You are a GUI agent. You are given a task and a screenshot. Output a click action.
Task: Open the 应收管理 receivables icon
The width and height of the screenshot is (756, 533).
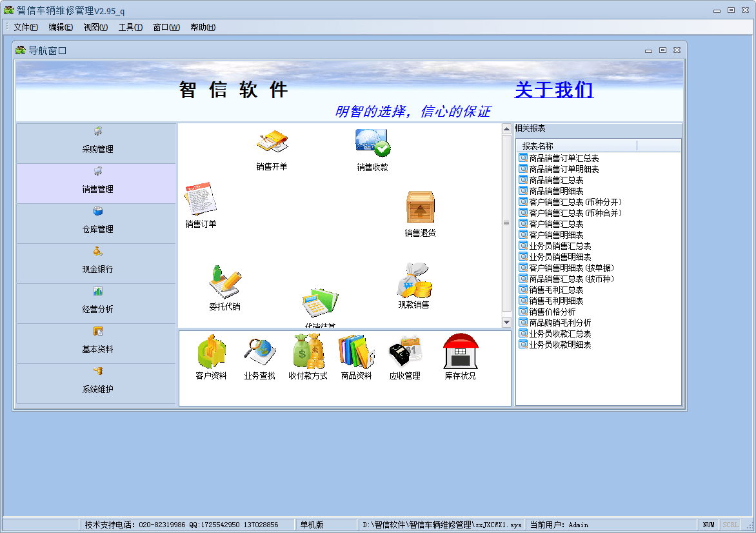[404, 352]
